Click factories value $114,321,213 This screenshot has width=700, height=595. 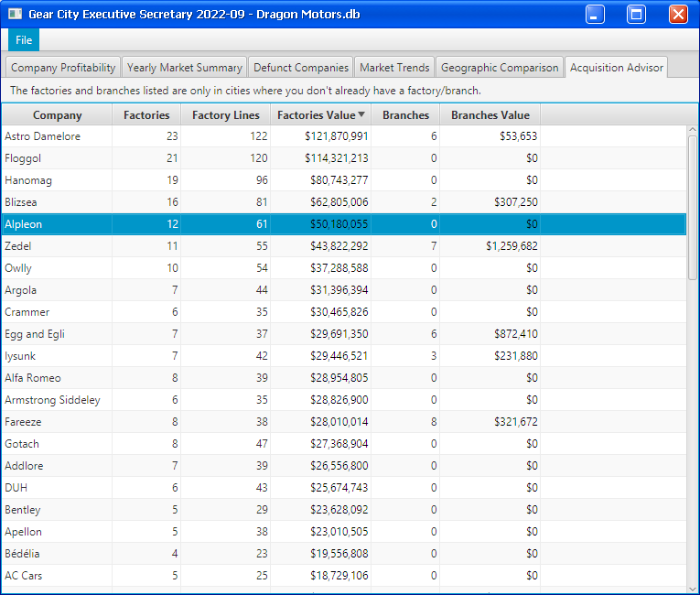pos(336,158)
